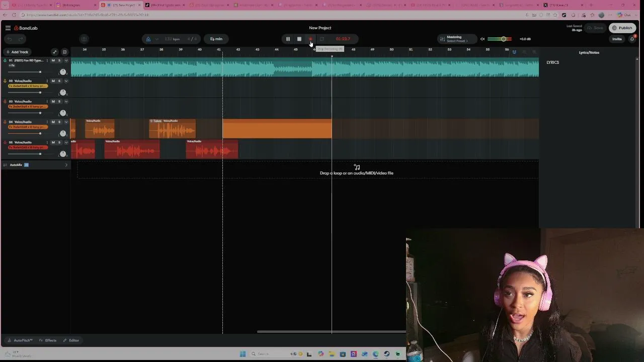644x362 pixels.
Task: Click the 01:23.7 time display
Action: (x=343, y=39)
